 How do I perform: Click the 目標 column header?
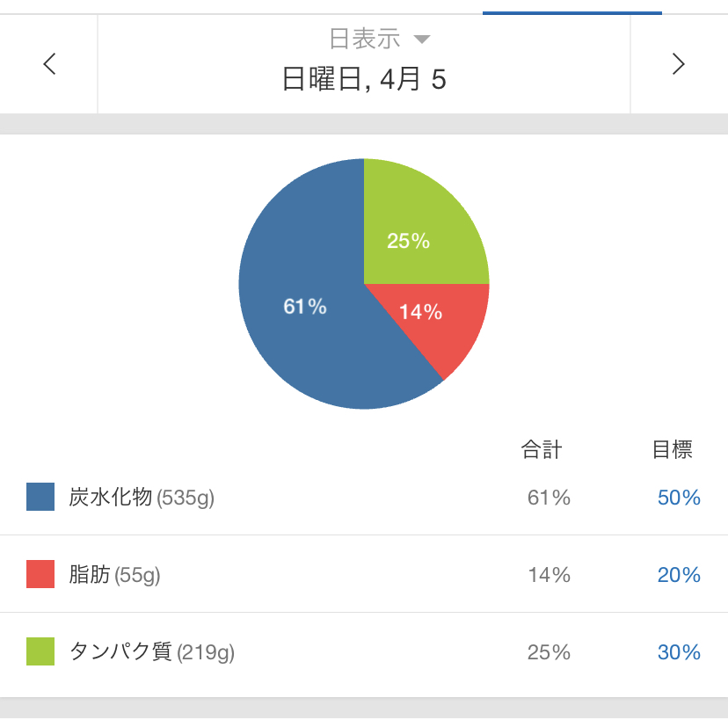pyautogui.click(x=673, y=449)
